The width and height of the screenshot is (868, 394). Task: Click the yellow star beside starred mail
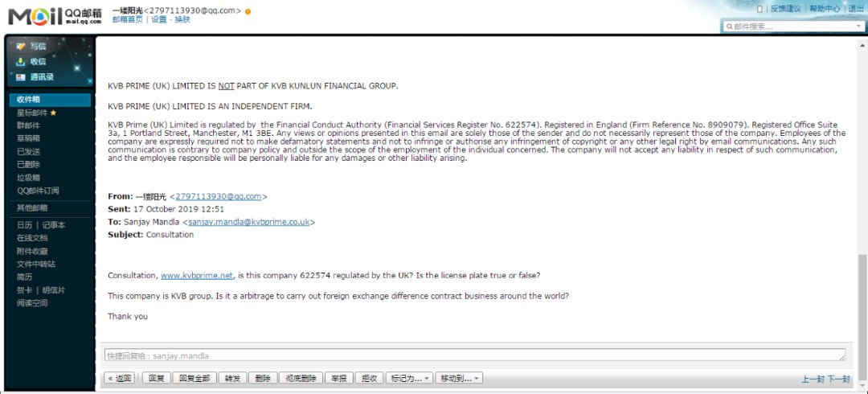53,113
